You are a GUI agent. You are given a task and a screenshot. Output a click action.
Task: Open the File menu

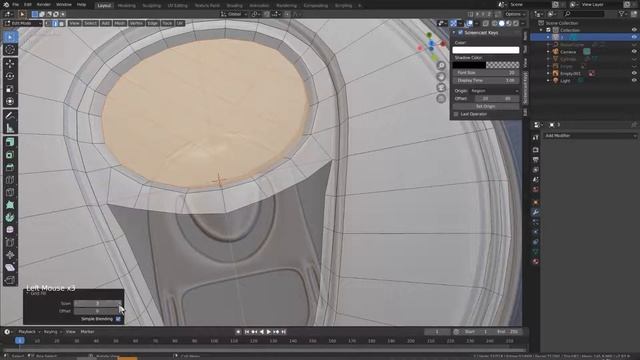tap(16, 5)
